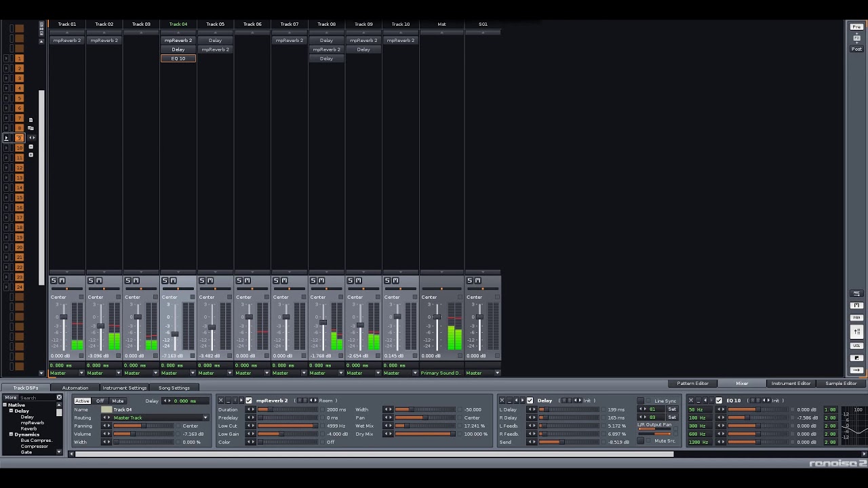The height and width of the screenshot is (488, 868).
Task: Mute the S01 send track
Action: 478,281
